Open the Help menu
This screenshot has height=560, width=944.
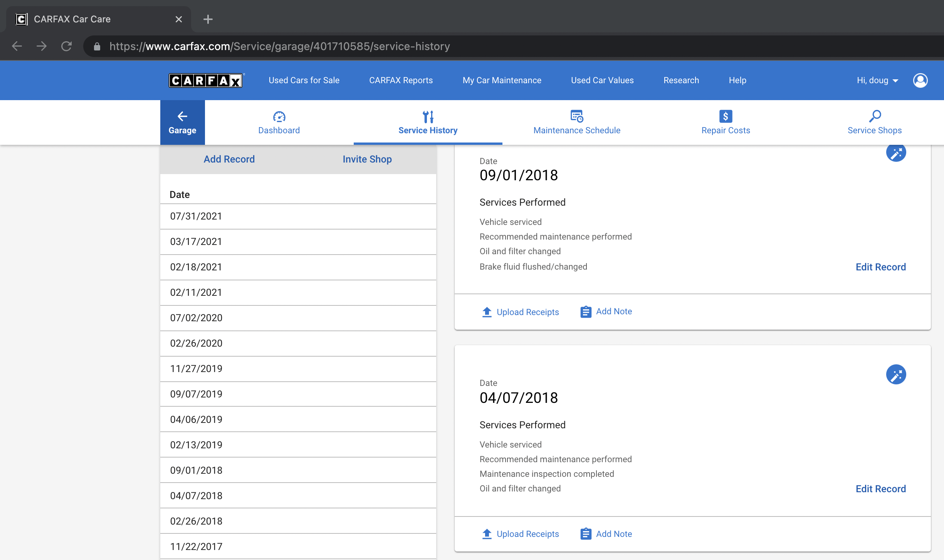pyautogui.click(x=737, y=80)
